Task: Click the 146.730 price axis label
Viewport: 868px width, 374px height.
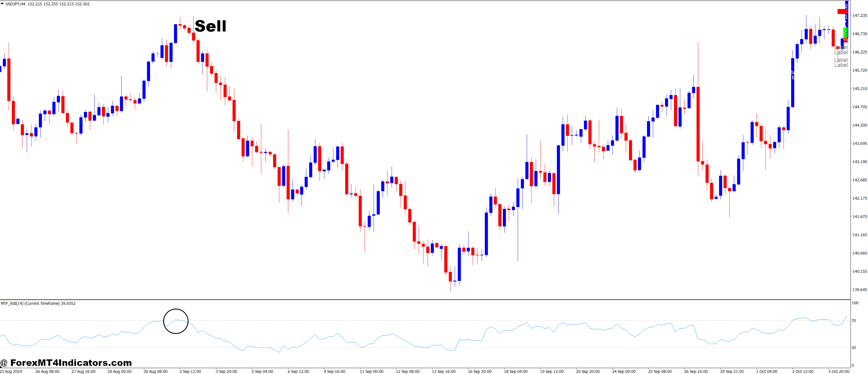Action: [x=860, y=34]
